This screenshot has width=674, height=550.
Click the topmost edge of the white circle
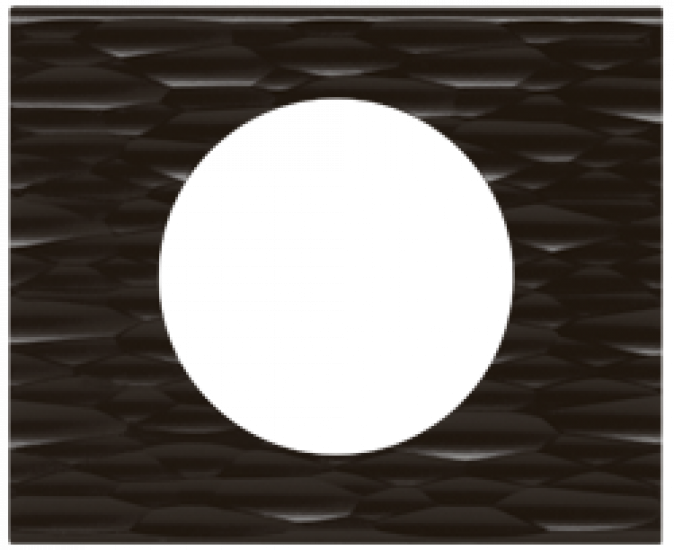(x=336, y=99)
